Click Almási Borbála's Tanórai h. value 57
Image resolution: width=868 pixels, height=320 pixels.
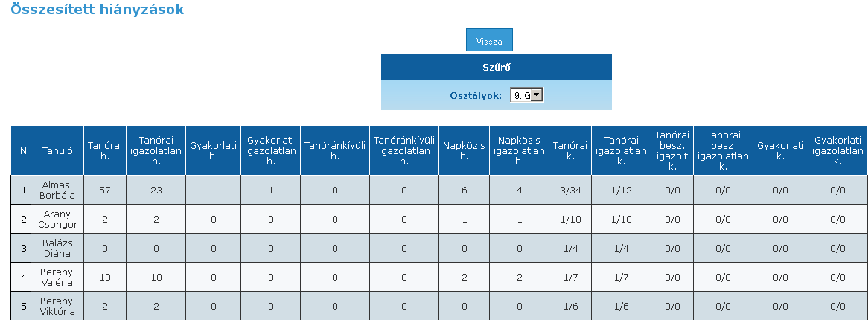105,190
